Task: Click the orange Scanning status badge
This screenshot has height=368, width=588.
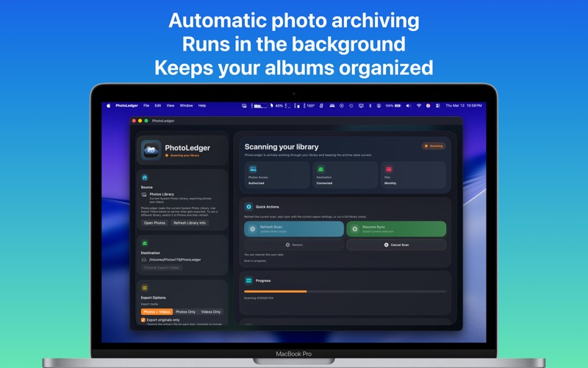Action: 434,146
